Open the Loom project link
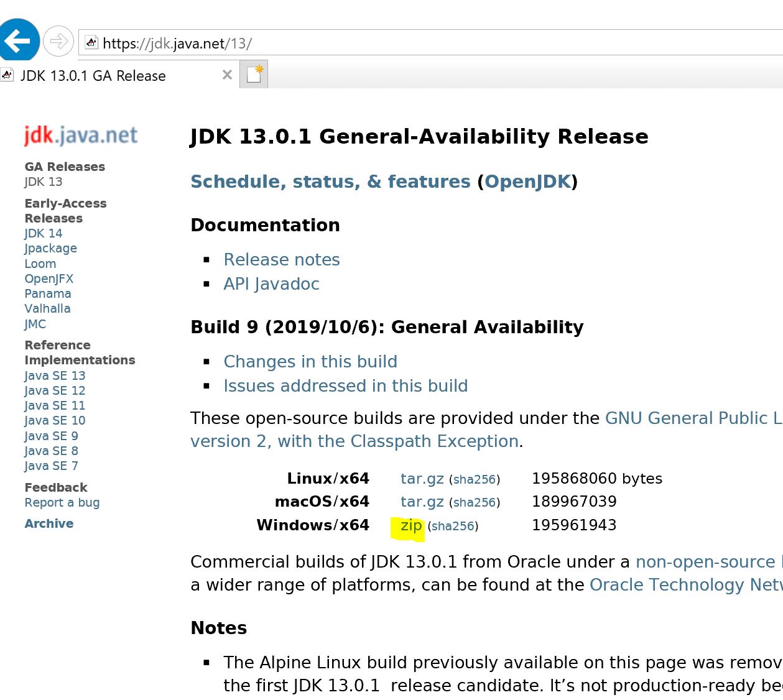The width and height of the screenshot is (783, 700). [40, 264]
